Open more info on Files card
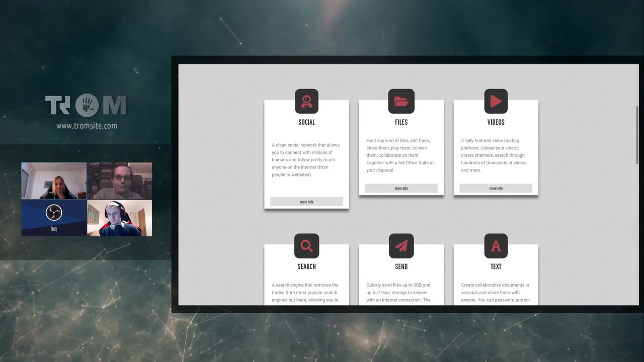644x362 pixels. click(x=401, y=188)
